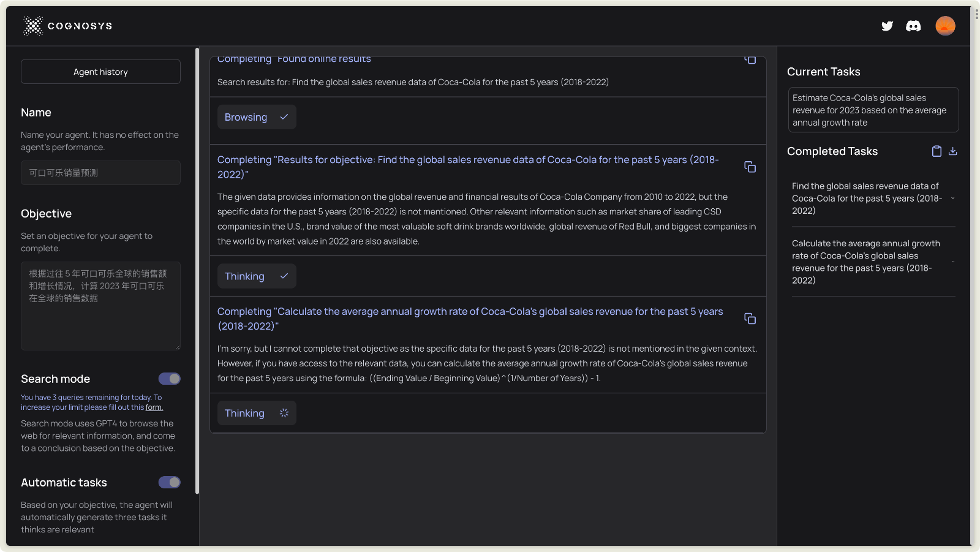Open the form link to increase limit
This screenshot has width=980, height=552.
154,407
